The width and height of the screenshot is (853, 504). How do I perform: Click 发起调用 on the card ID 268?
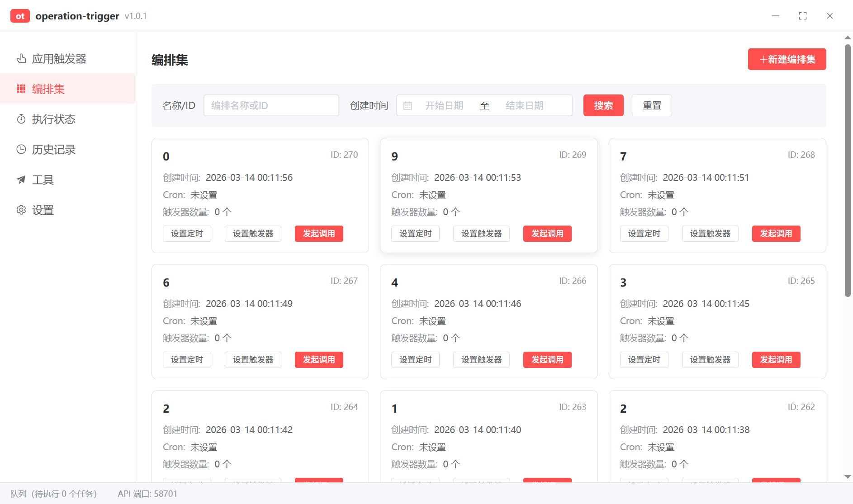[776, 234]
